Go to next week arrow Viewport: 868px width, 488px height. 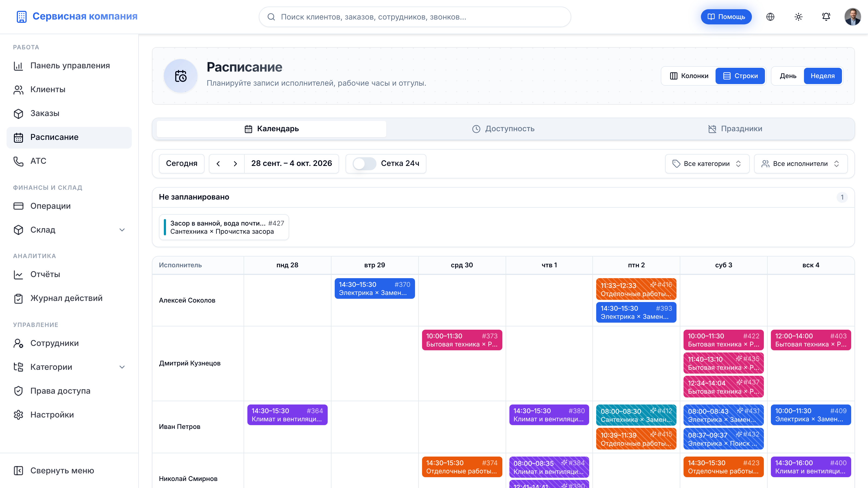tap(235, 164)
